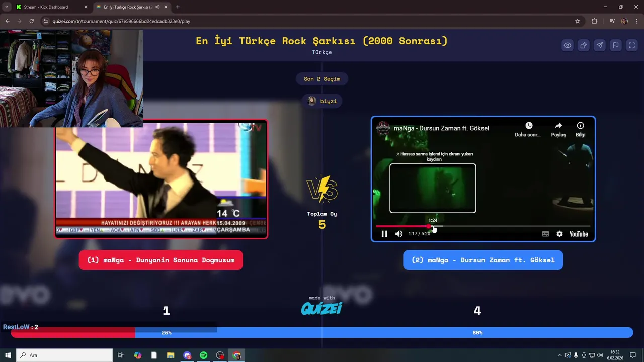The image size is (644, 362).
Task: Click the paper plane share icon
Action: 600,45
